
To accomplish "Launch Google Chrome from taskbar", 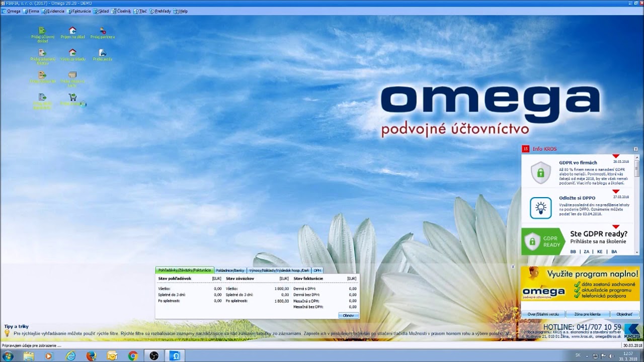I will tap(133, 356).
